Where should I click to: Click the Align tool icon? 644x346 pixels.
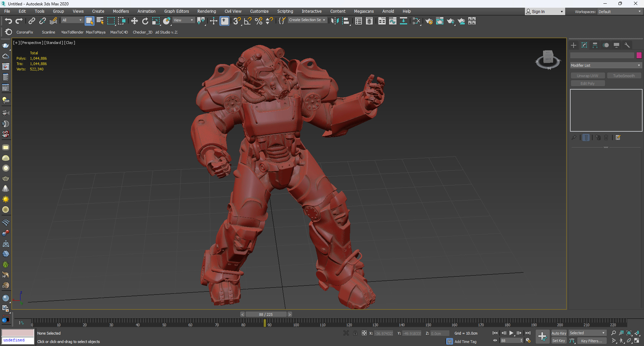click(346, 21)
